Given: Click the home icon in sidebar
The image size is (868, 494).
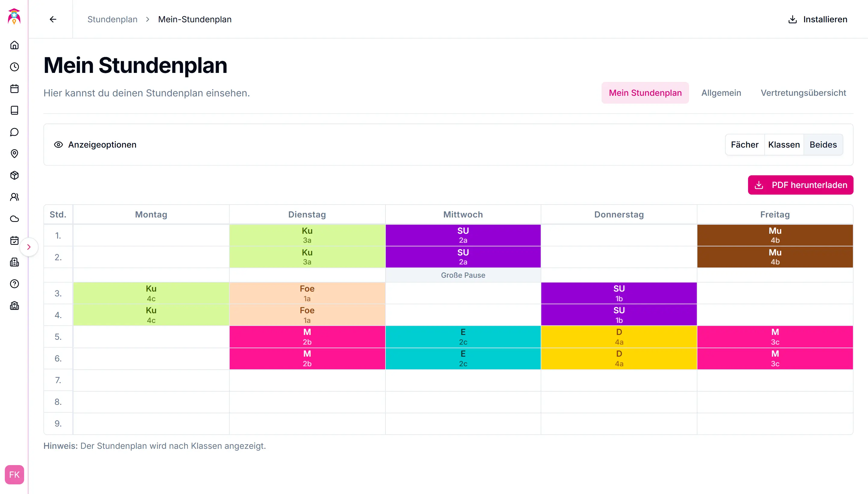Looking at the screenshot, I should click(14, 45).
